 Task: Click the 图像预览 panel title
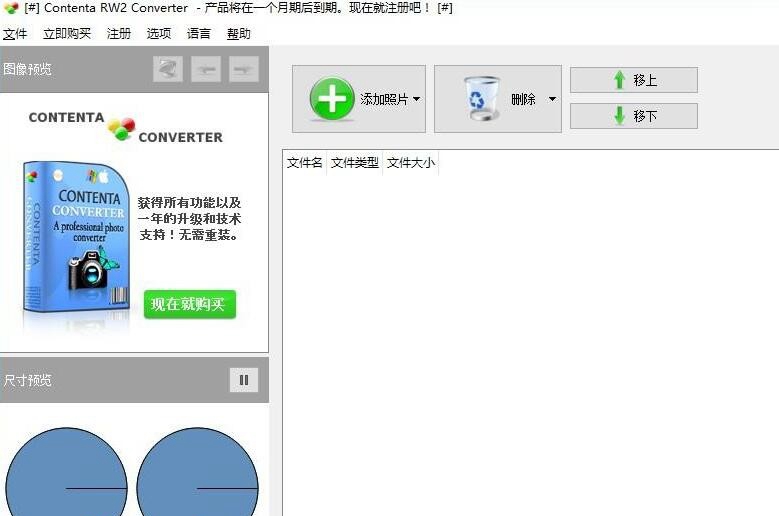tap(27, 69)
